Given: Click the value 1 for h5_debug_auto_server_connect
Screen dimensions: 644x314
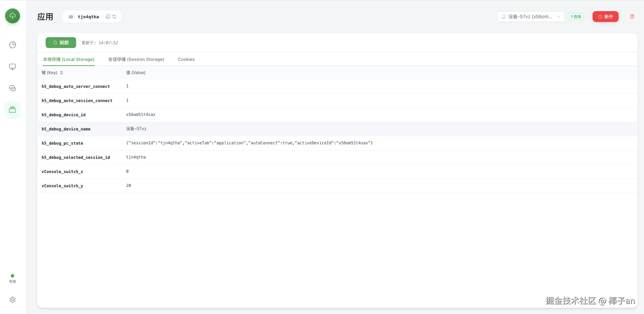Looking at the screenshot, I should coord(128,86).
